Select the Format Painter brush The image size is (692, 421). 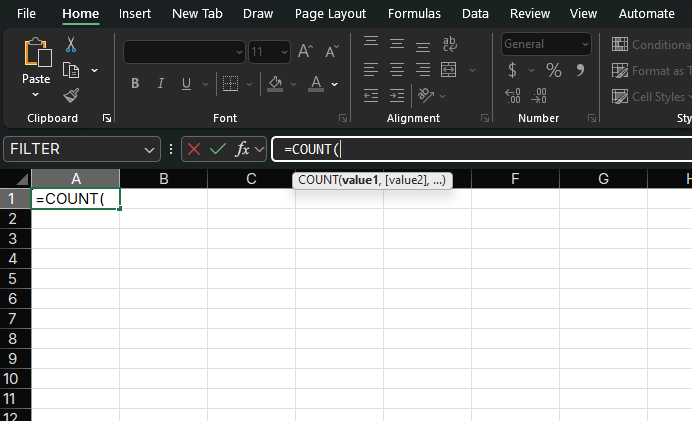(x=71, y=95)
